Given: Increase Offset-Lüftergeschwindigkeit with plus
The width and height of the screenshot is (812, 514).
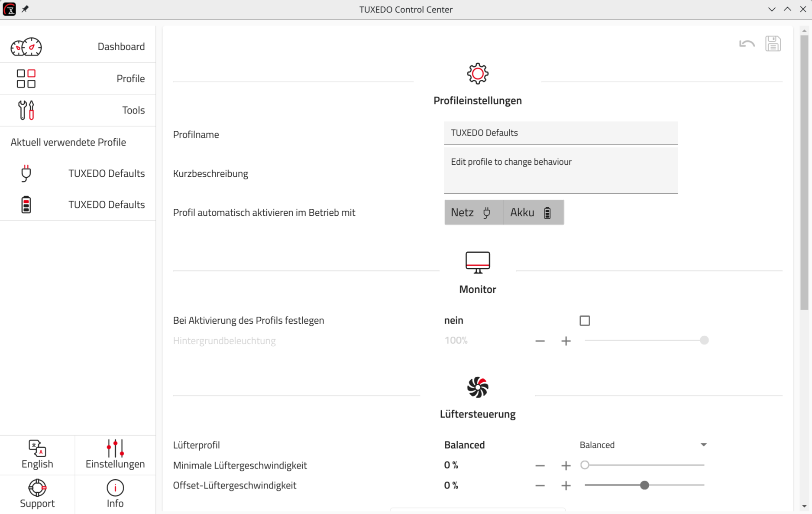Looking at the screenshot, I should click(566, 486).
